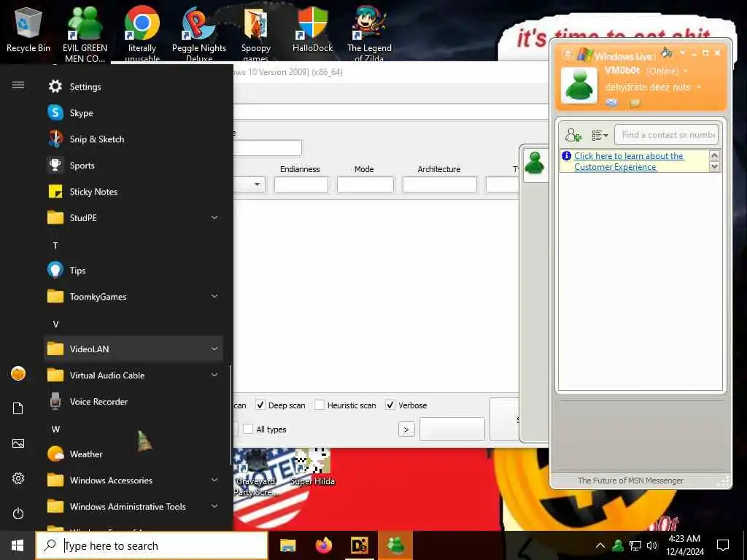Launch Sticky Notes
The width and height of the screenshot is (747, 560).
133,192
